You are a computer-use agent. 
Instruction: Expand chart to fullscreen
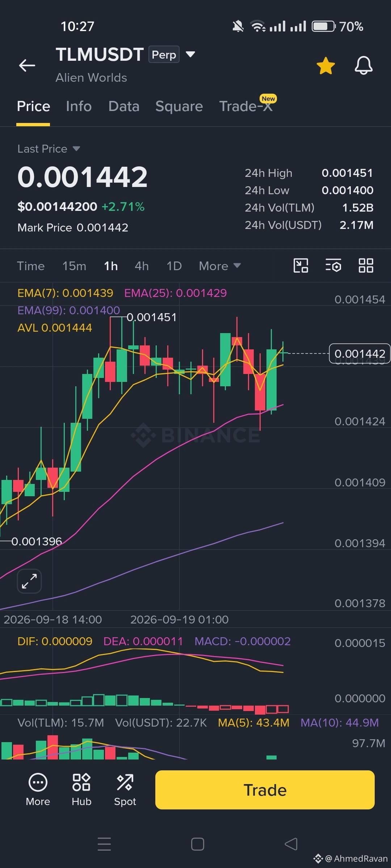click(29, 581)
